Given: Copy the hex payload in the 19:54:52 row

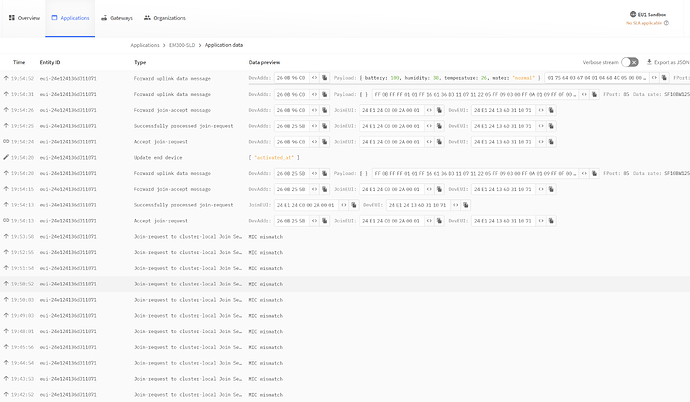Looking at the screenshot, I should pos(664,78).
